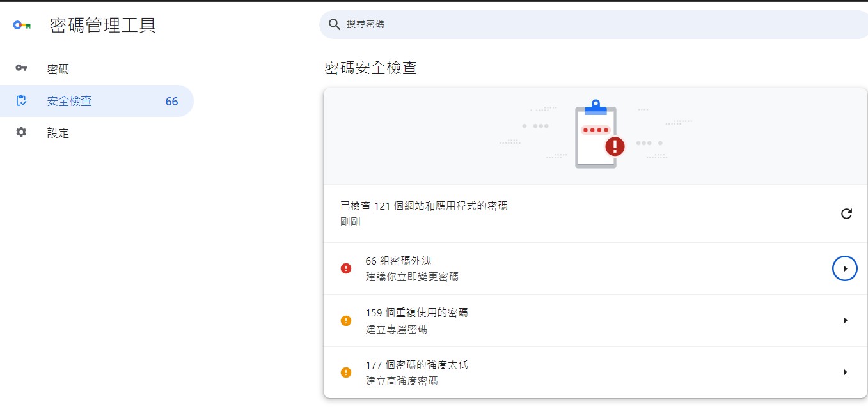Click orange warning icon for 159 個重複使用的密碼
The width and height of the screenshot is (868, 407).
[x=346, y=321]
